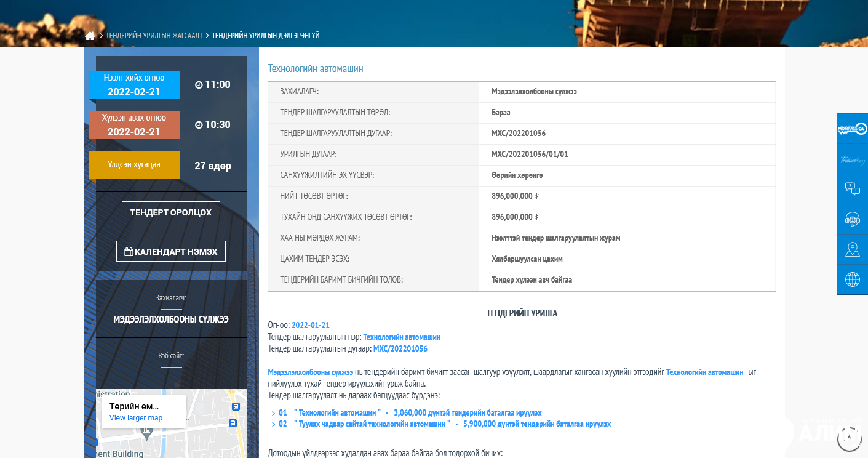Screen dimensions: 868x458
Task: Click the clock icon beside 11:00
Action: coord(199,85)
